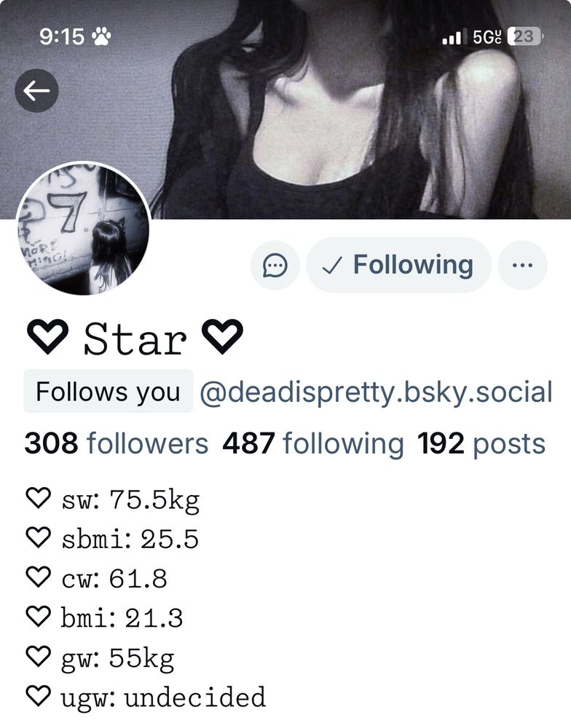
Task: Open the three-dots more options menu
Action: coord(522,266)
